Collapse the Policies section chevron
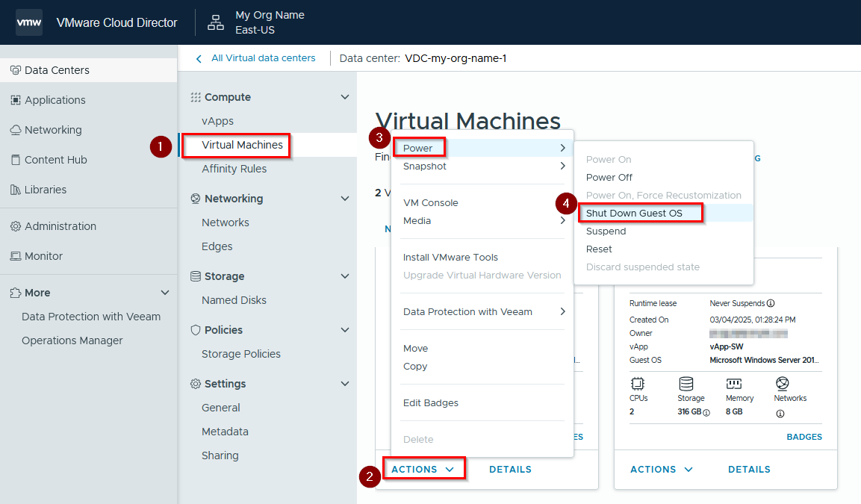861x504 pixels. pyautogui.click(x=345, y=330)
